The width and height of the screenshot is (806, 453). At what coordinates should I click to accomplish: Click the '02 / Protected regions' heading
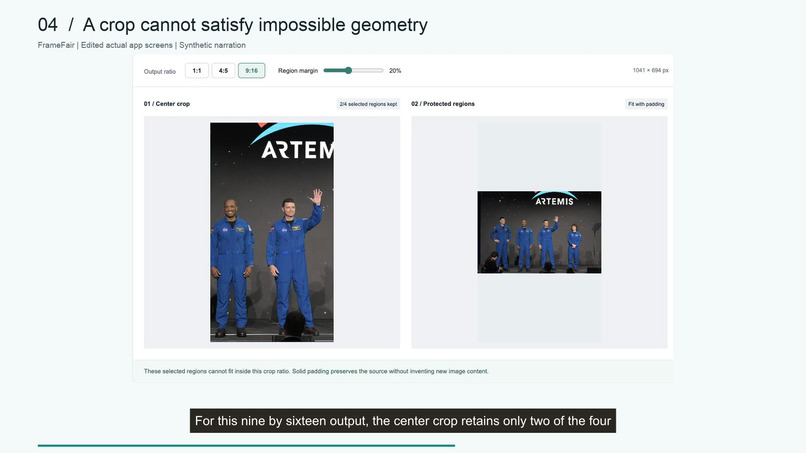443,104
